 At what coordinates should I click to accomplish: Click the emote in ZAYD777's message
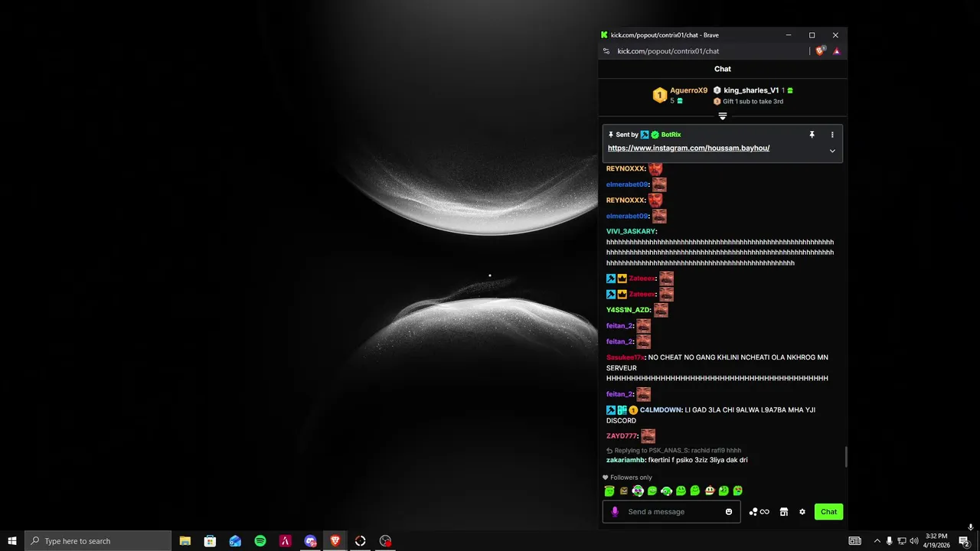pos(648,436)
